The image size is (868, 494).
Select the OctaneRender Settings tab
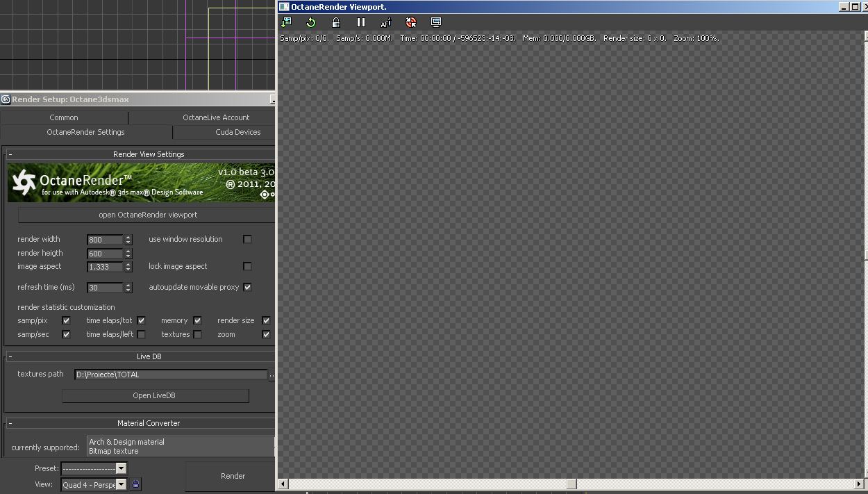[86, 132]
